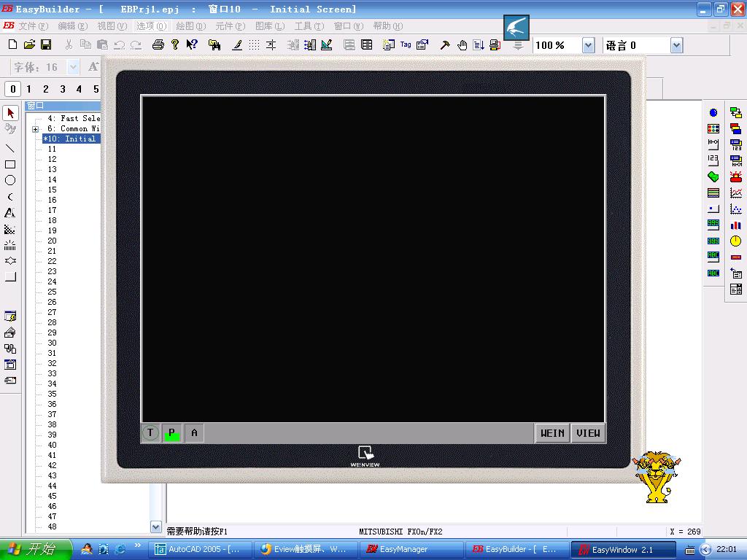Screen dimensions: 747x560
Task: Open the 100 % zoom dropdown
Action: (x=588, y=45)
